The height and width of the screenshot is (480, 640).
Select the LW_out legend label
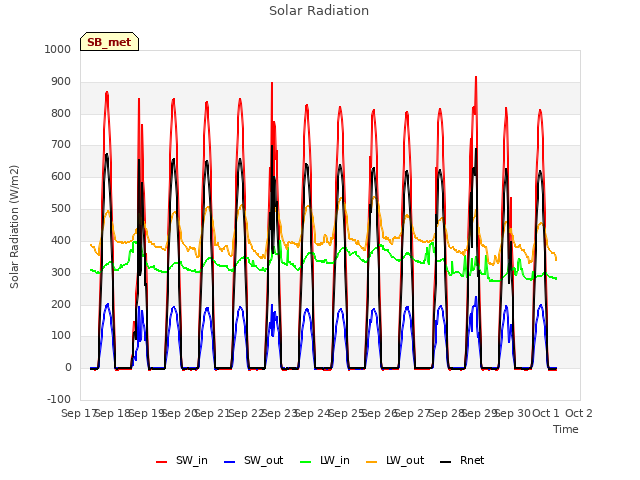[x=405, y=460]
